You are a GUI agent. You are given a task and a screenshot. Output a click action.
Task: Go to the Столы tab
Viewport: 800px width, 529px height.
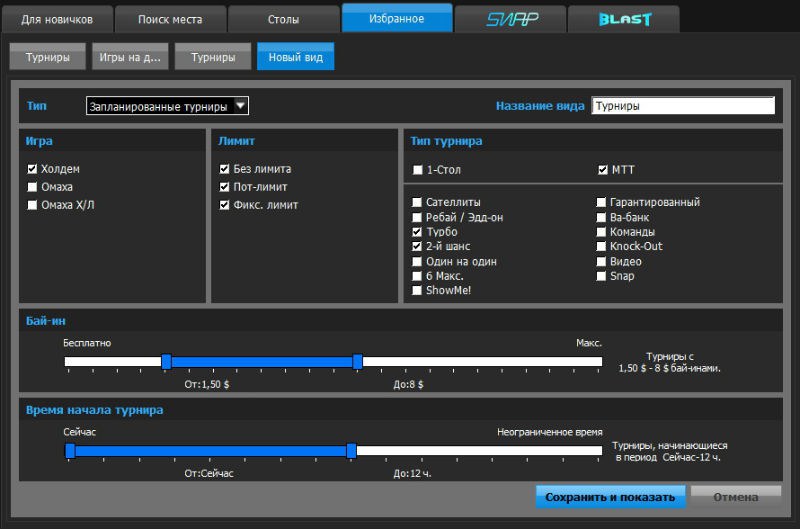click(x=283, y=19)
